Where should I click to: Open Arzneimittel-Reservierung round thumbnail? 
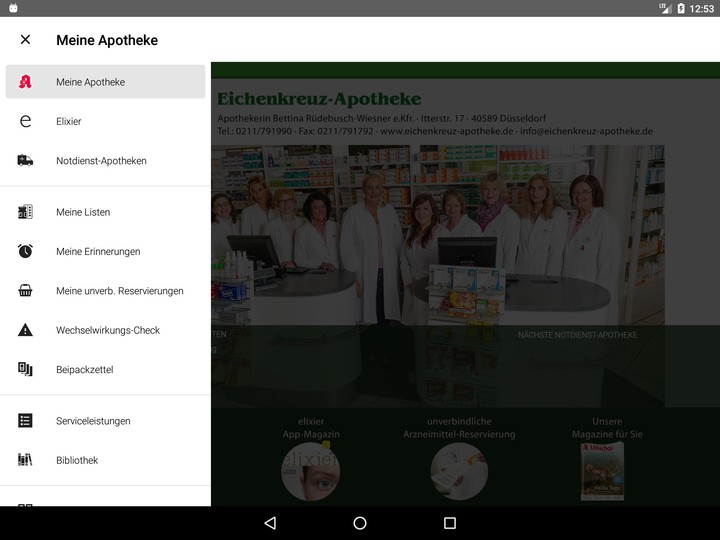click(459, 472)
